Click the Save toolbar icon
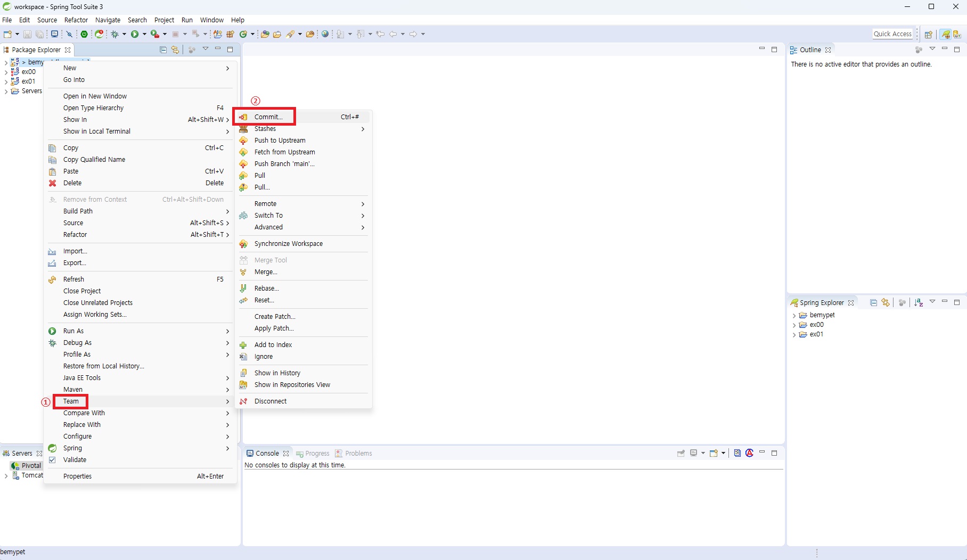 click(x=27, y=34)
